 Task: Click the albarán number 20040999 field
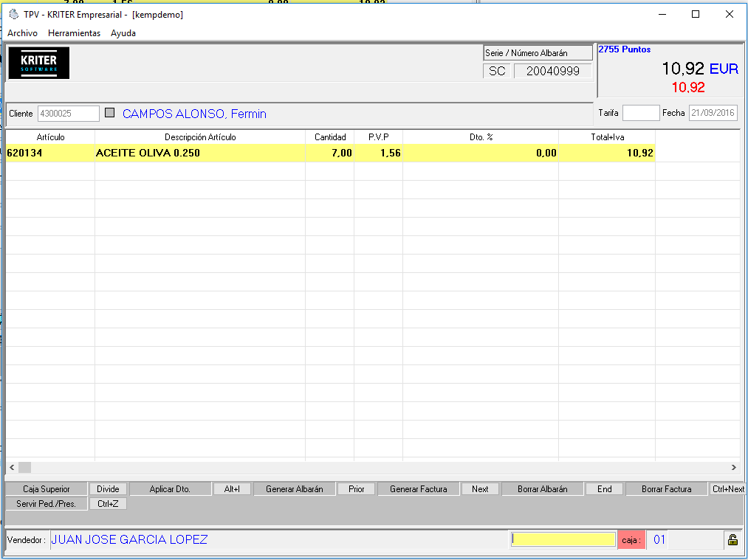click(x=552, y=71)
